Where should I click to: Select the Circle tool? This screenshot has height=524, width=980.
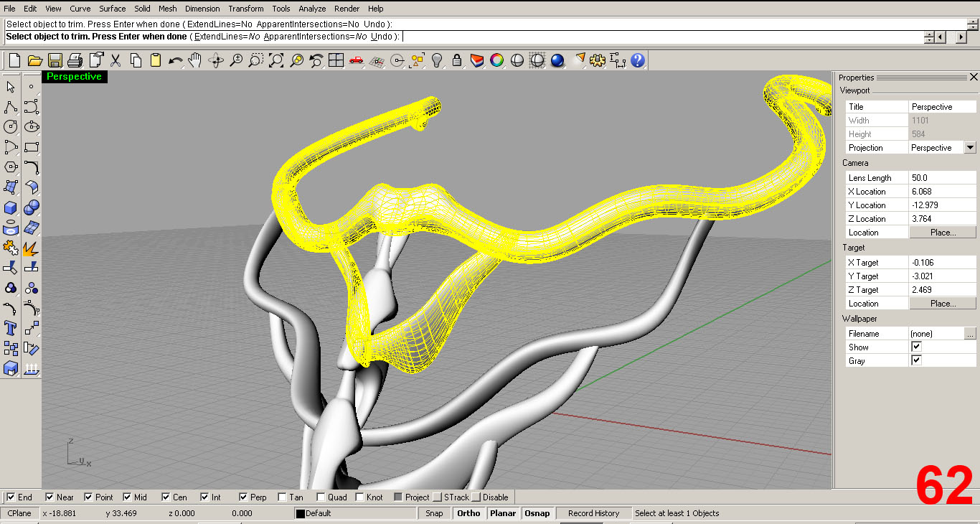click(11, 127)
